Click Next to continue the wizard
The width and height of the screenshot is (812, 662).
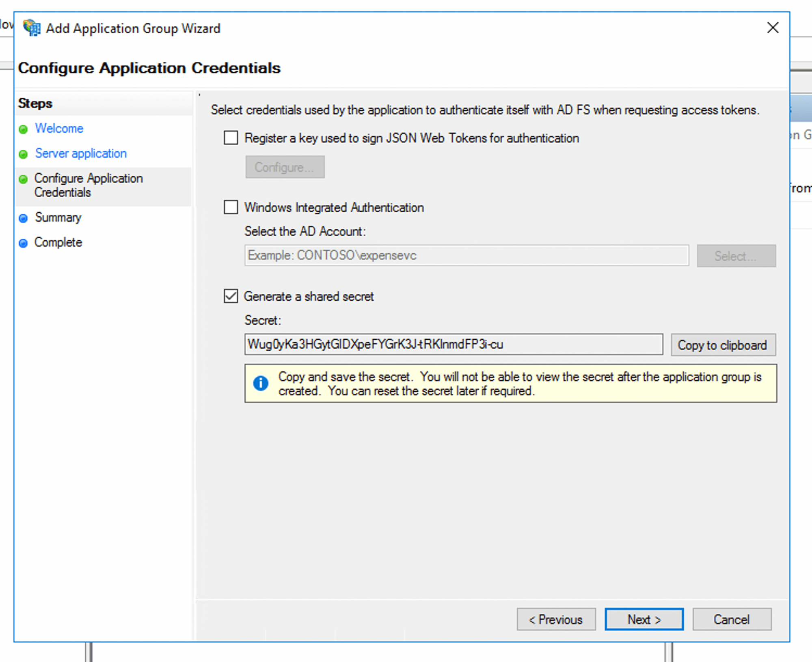pyautogui.click(x=644, y=619)
